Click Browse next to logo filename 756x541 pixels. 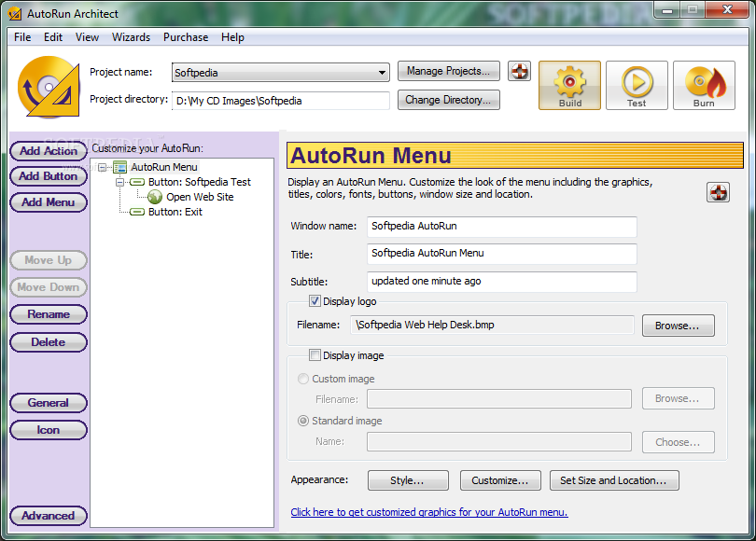pyautogui.click(x=678, y=326)
